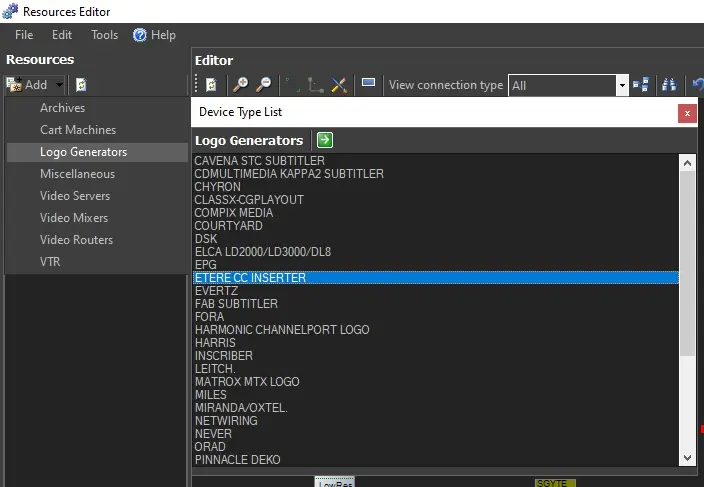Click the blue monitor icon in Editor toolbar
This screenshot has height=487, width=704.
[x=368, y=85]
